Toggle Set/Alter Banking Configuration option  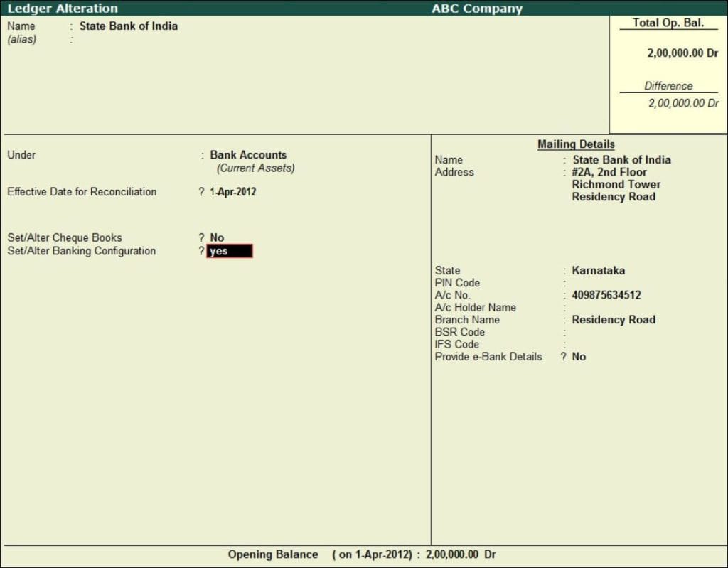point(229,251)
